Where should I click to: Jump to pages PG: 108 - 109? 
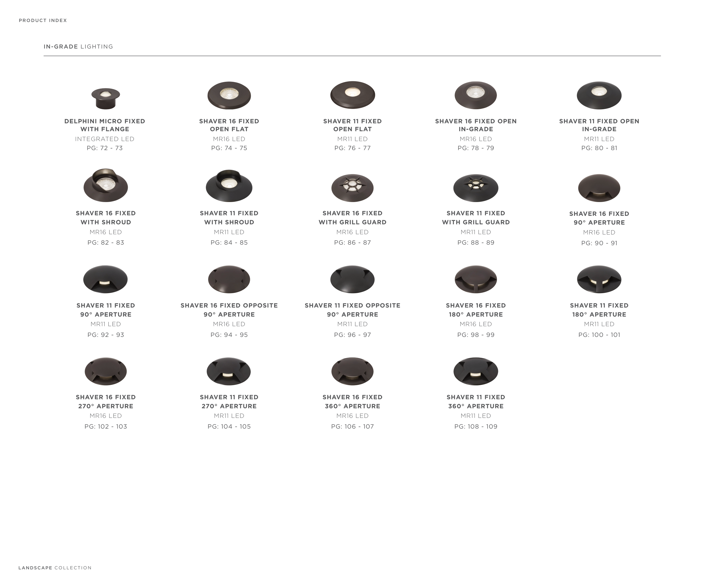click(476, 427)
